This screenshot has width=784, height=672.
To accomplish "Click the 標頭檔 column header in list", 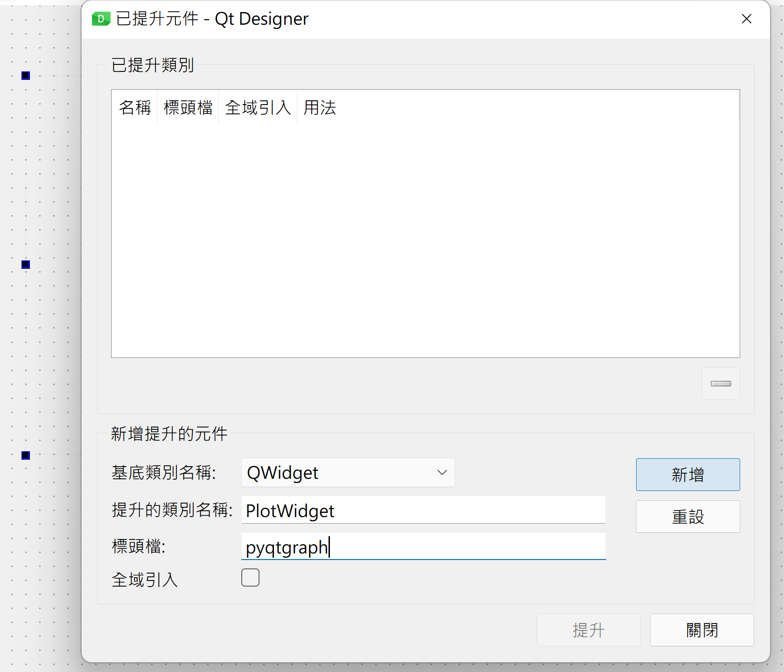I will coord(188,108).
